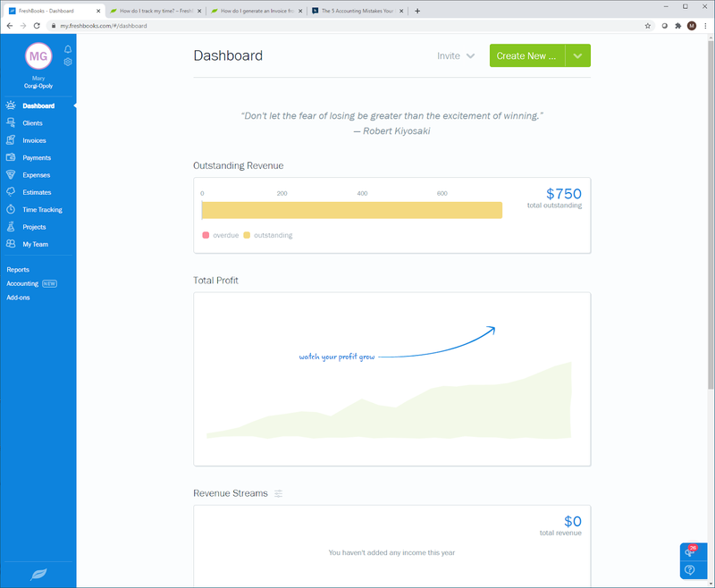Image resolution: width=715 pixels, height=588 pixels.
Task: Open Clients section
Action: [x=32, y=123]
